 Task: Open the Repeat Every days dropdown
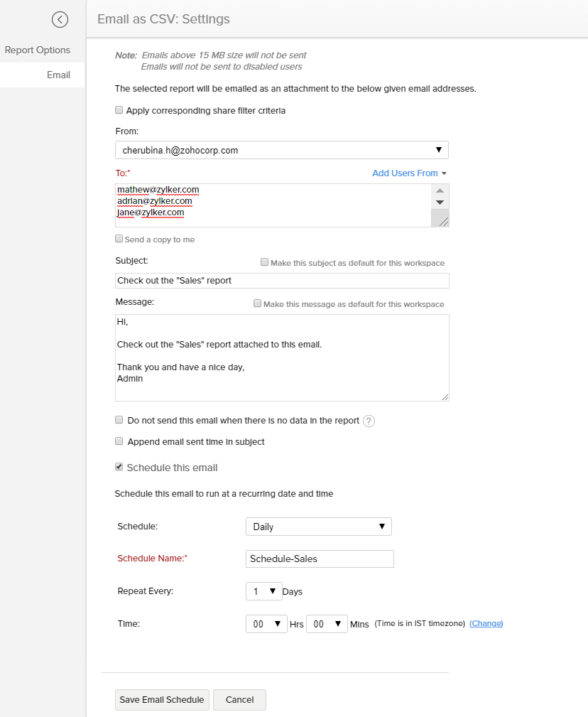pos(263,591)
